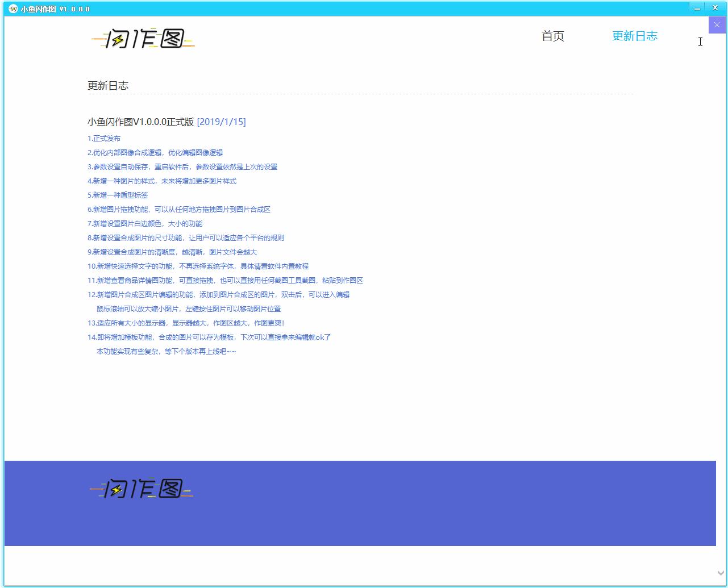
Task: Click changelog item 14 about 模板功能
Action: point(209,337)
